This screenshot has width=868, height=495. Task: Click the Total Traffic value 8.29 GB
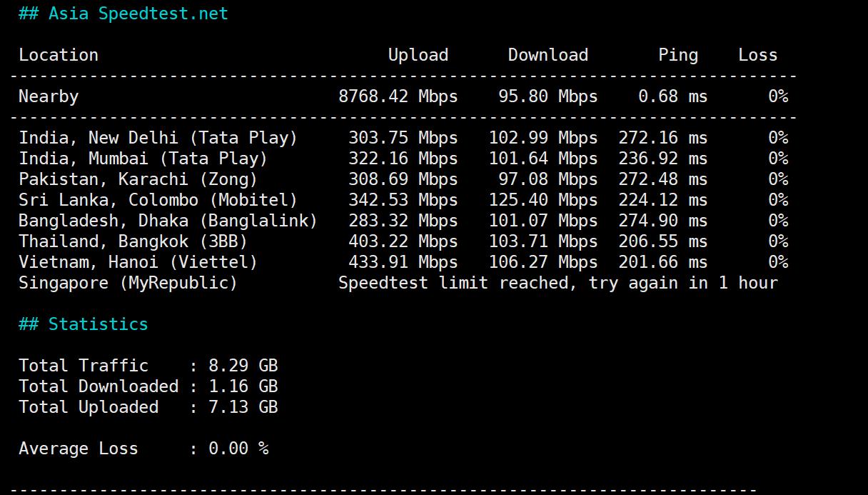click(243, 366)
